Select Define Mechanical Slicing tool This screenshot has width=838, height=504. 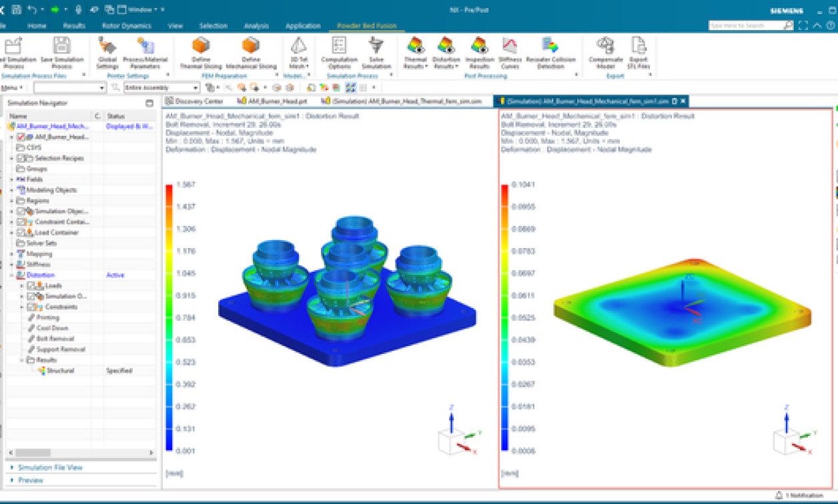[x=250, y=53]
